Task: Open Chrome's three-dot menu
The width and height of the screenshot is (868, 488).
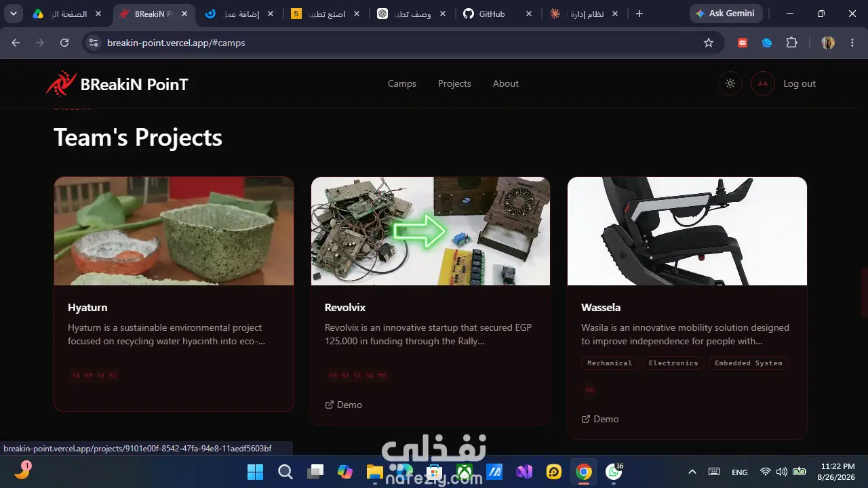Action: pos(851,43)
